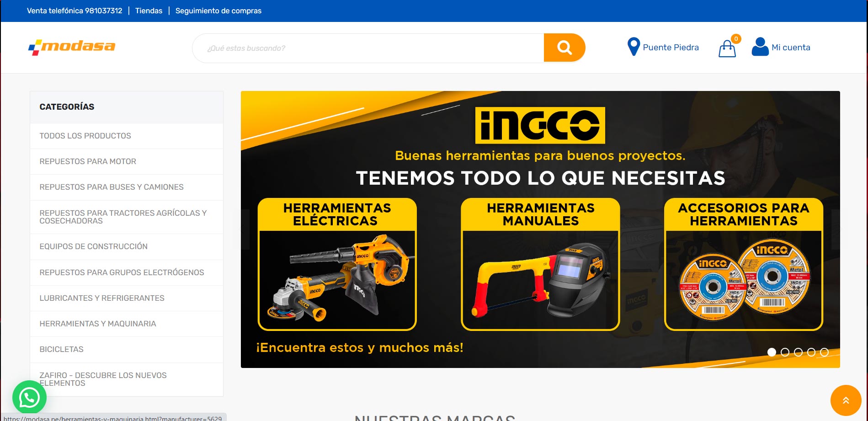Image resolution: width=868 pixels, height=421 pixels.
Task: Select fifth carousel slide dot
Action: [824, 352]
